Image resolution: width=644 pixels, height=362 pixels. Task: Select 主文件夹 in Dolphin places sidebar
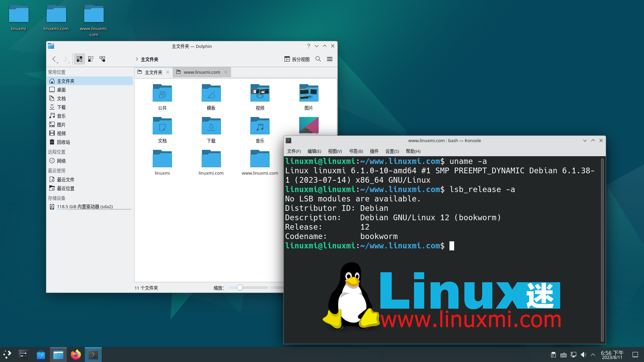(x=90, y=81)
